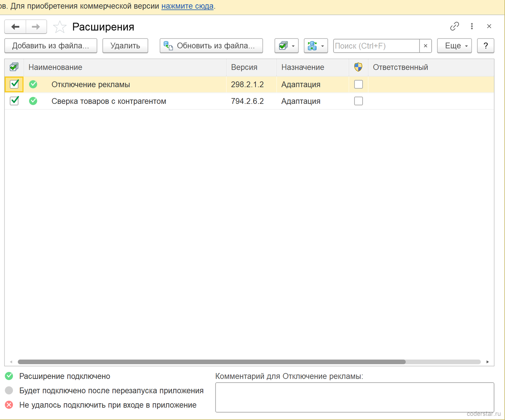Toggle safe mode checkbox for Отключение рекламы
Screen dimensions: 505x420
click(359, 84)
